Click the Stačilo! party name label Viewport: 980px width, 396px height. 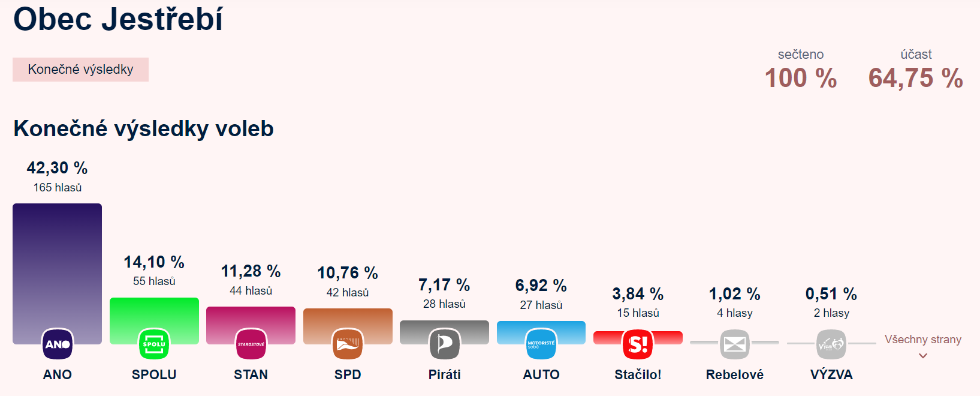click(x=638, y=375)
